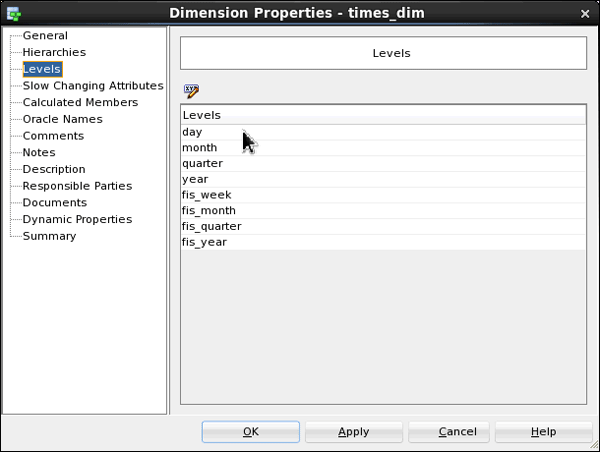
Task: Open the Calculated Members section
Action: [x=80, y=102]
